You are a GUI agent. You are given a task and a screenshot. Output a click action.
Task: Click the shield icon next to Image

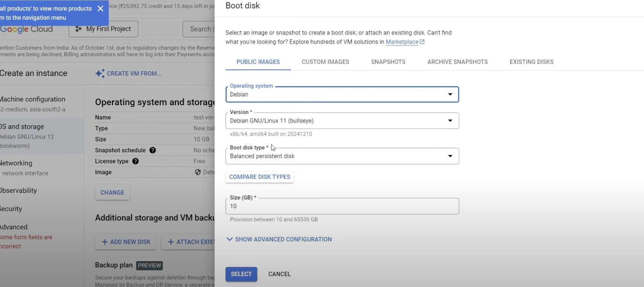click(198, 172)
